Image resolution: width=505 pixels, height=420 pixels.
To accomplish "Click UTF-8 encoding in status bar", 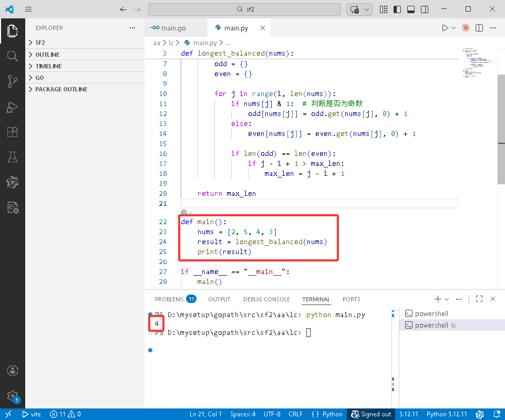I will (x=272, y=414).
